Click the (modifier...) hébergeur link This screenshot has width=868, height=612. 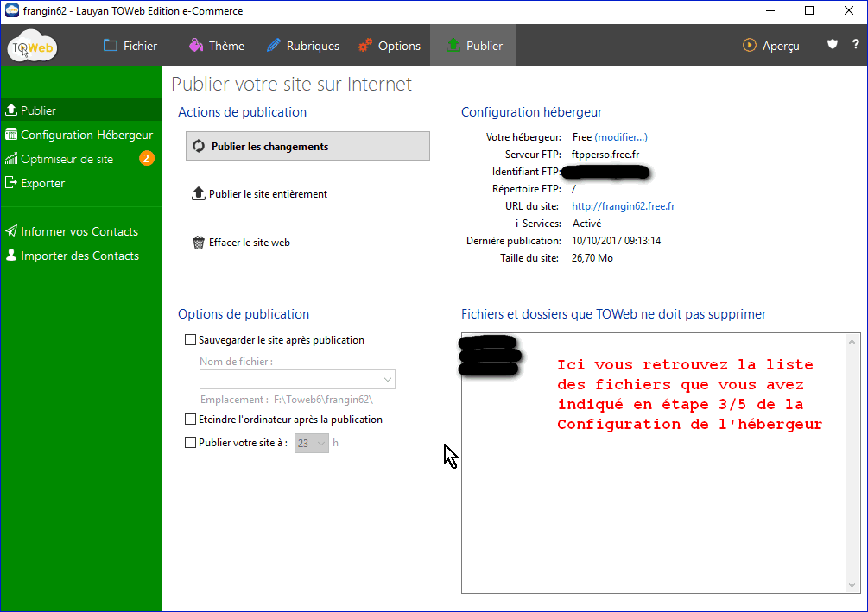[621, 137]
